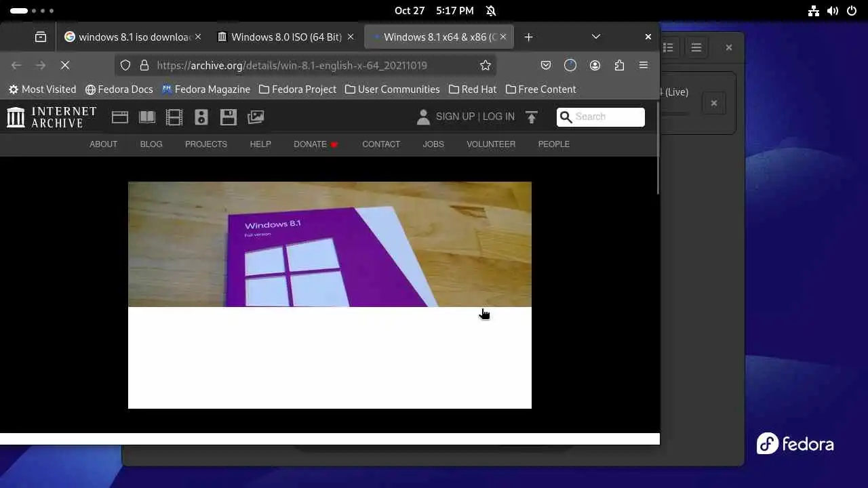The width and height of the screenshot is (868, 488).
Task: Open the Most Visited bookmarks folder
Action: (42, 89)
